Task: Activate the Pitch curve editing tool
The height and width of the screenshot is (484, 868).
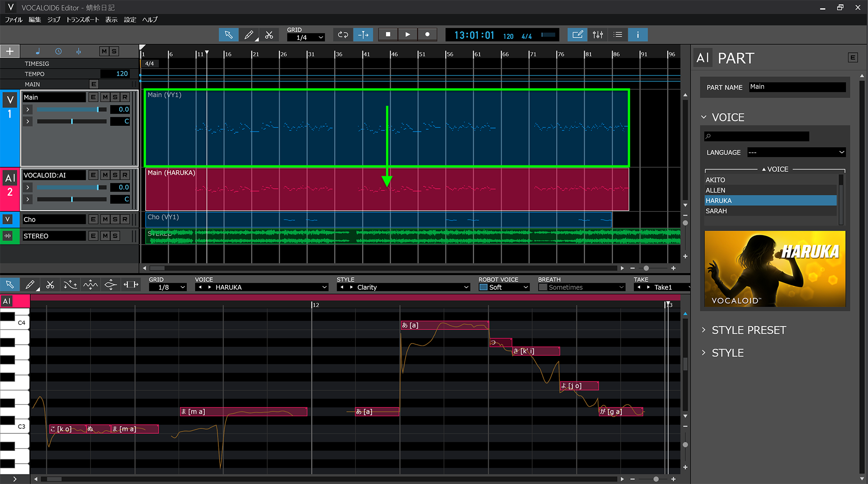Action: tap(70, 285)
